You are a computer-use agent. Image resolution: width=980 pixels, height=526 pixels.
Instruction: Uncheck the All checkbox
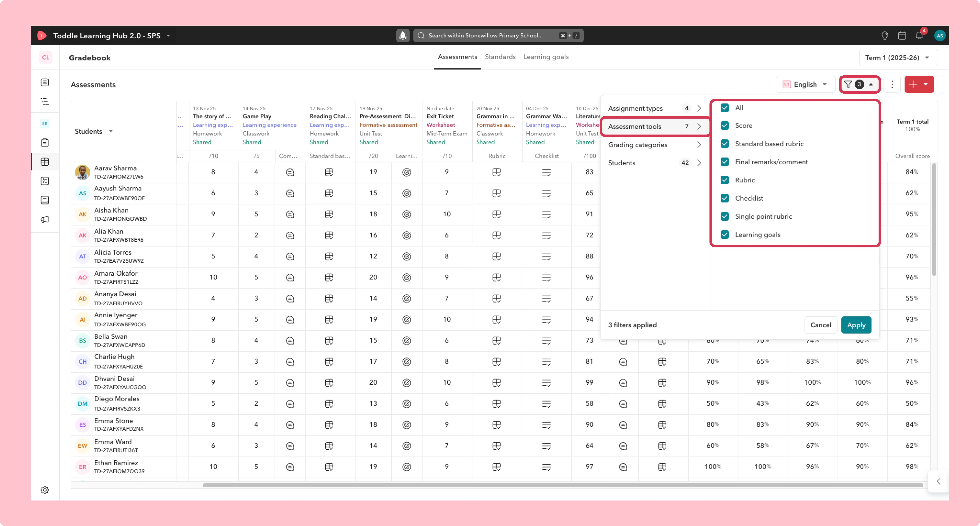pyautogui.click(x=725, y=108)
